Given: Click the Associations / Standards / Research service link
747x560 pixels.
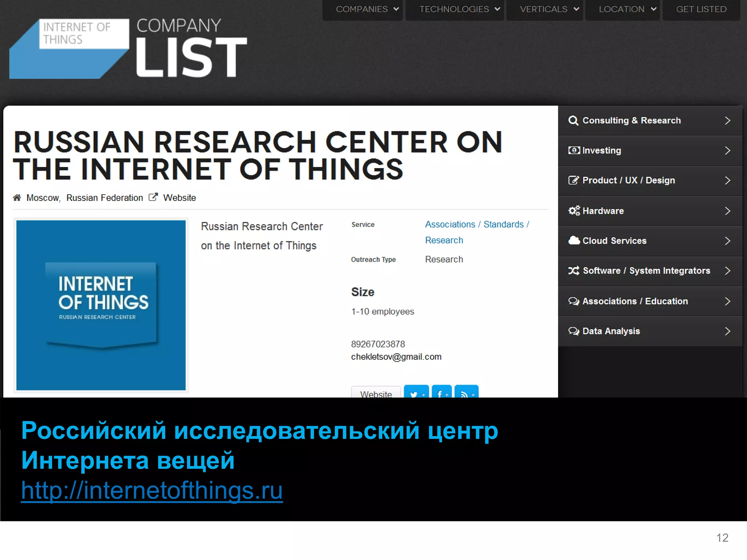Looking at the screenshot, I should coord(477,232).
